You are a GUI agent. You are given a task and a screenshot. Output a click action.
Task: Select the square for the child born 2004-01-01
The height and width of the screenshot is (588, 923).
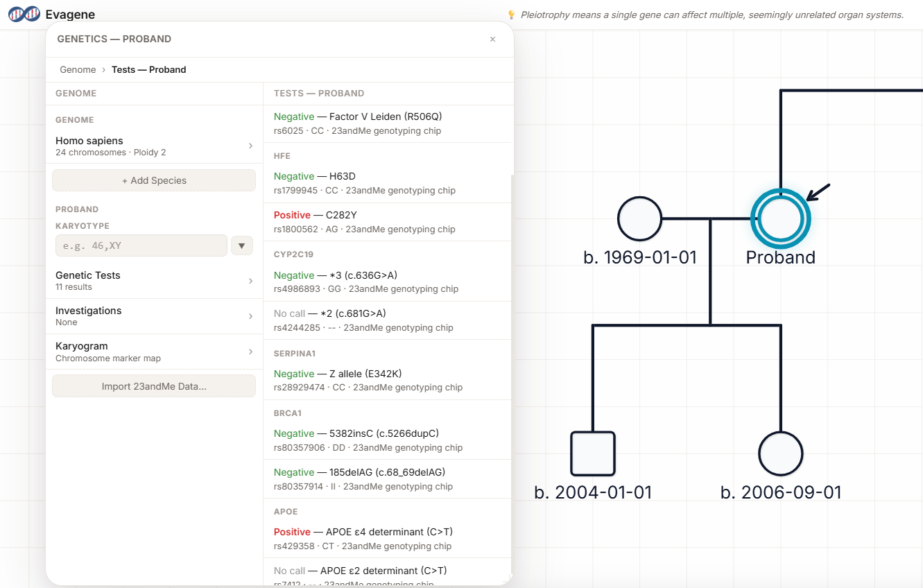tap(593, 453)
